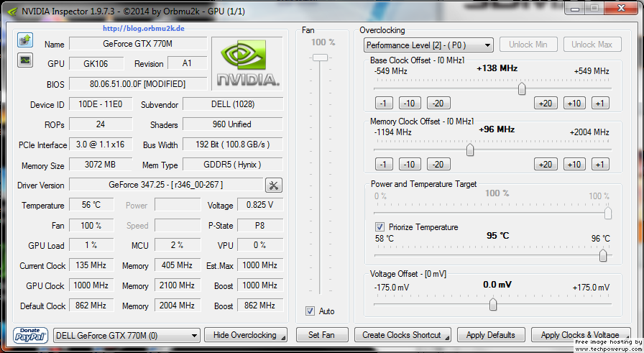Screen dimensions: 644x353
Task: Click the Voltage value 0.825 V
Action: [260, 205]
